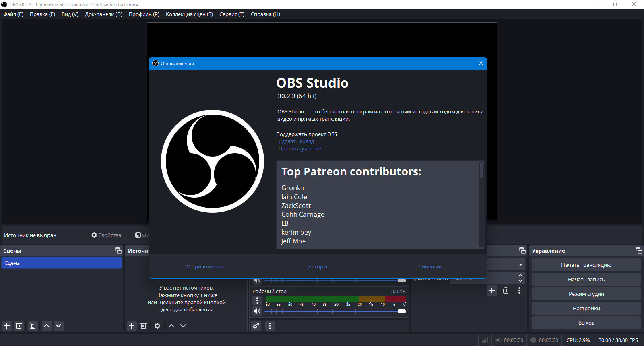
Task: Add a source with plus icon
Action: [x=132, y=326]
